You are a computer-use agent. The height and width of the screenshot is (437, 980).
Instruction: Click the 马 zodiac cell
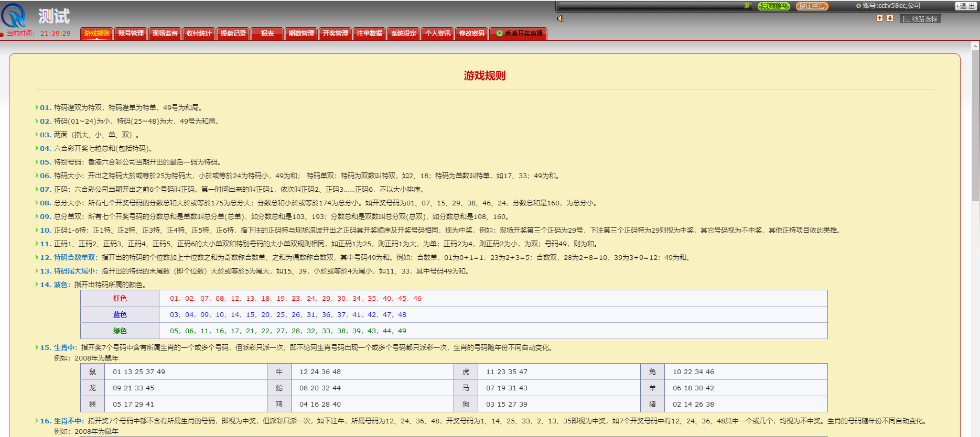click(466, 388)
